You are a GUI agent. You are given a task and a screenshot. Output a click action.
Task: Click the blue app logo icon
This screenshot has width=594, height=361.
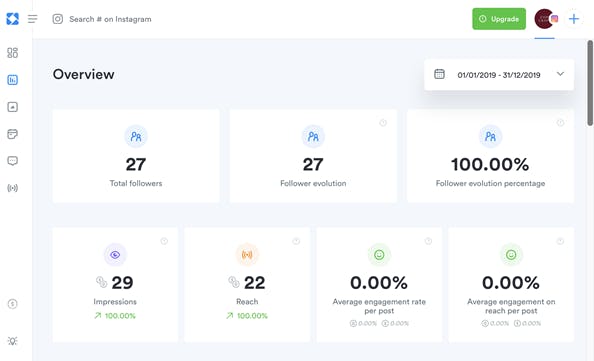[x=13, y=19]
